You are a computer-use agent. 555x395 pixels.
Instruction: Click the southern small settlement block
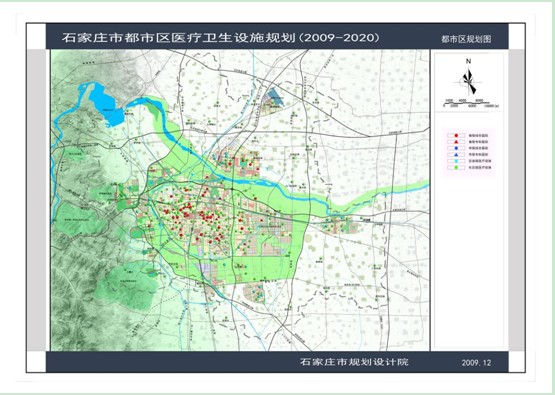pyautogui.click(x=254, y=293)
